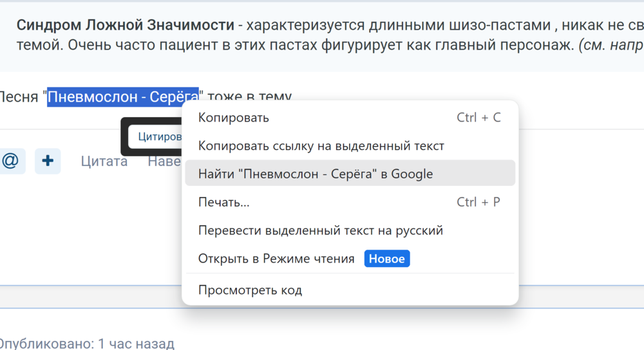Image resolution: width=644 pixels, height=350 pixels.
Task: Click inside the empty reply editor area
Action: 90,232
